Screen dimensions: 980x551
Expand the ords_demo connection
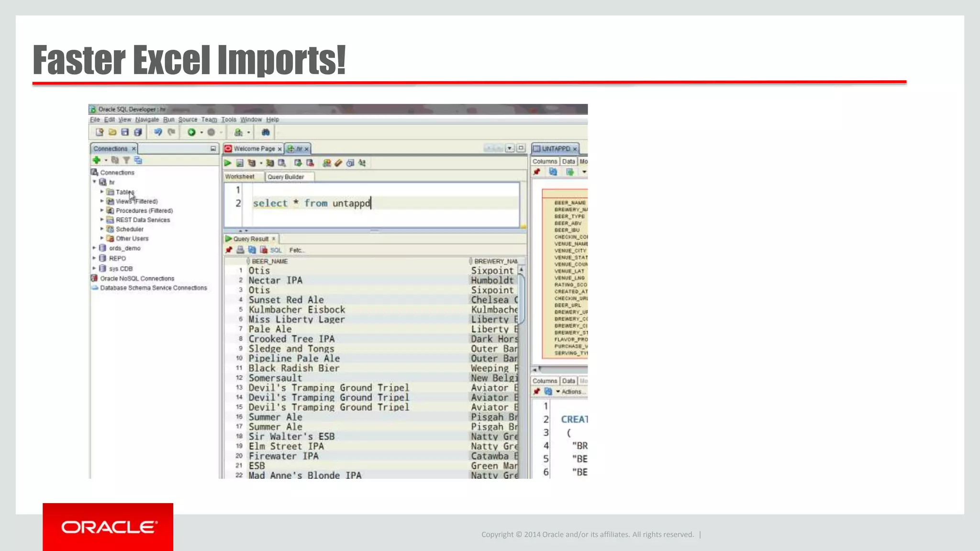[x=94, y=248]
